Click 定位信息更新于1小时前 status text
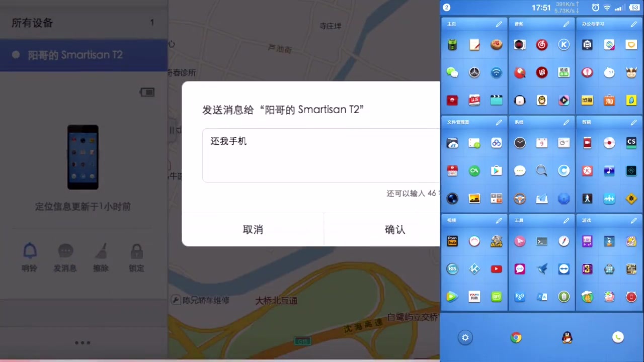This screenshot has width=644, height=362. click(x=83, y=207)
